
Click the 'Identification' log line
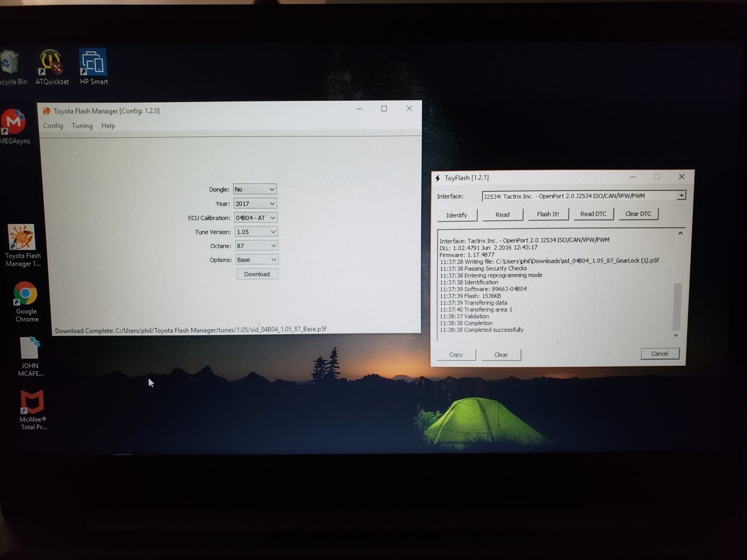pyautogui.click(x=469, y=282)
